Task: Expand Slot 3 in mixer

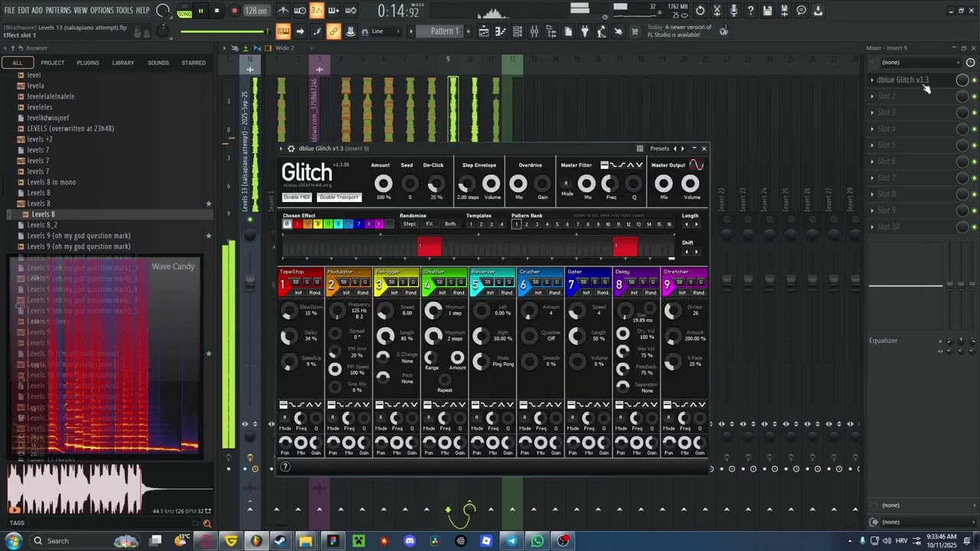Action: click(872, 112)
